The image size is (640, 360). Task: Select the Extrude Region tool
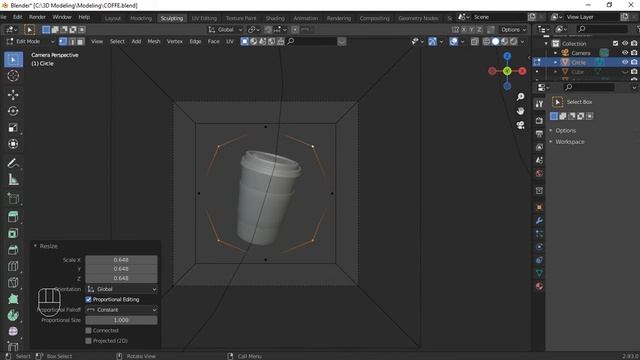tap(13, 216)
